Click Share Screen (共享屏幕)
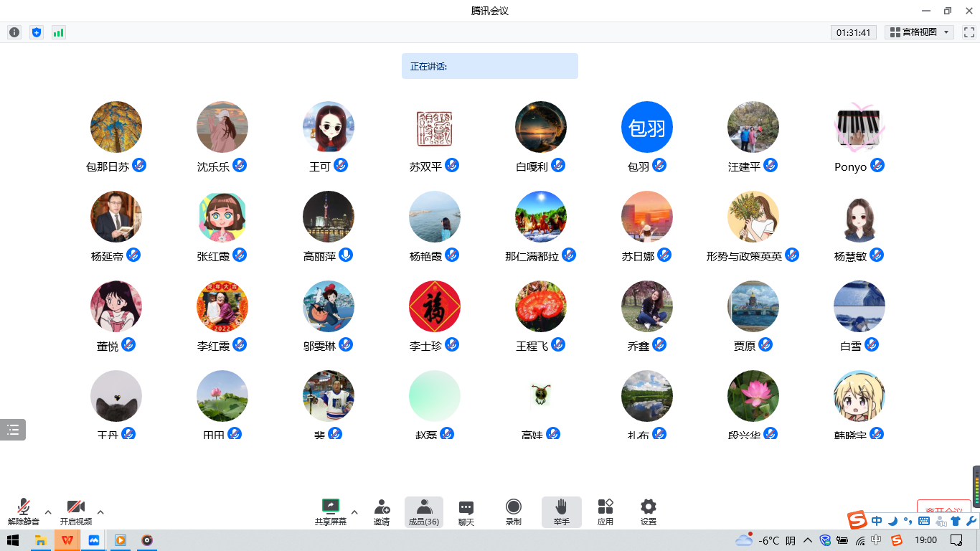 (330, 512)
